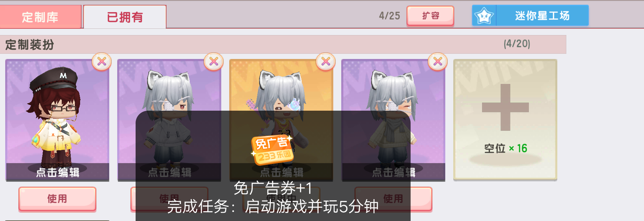Use the red-haired character outfit

pyautogui.click(x=57, y=199)
